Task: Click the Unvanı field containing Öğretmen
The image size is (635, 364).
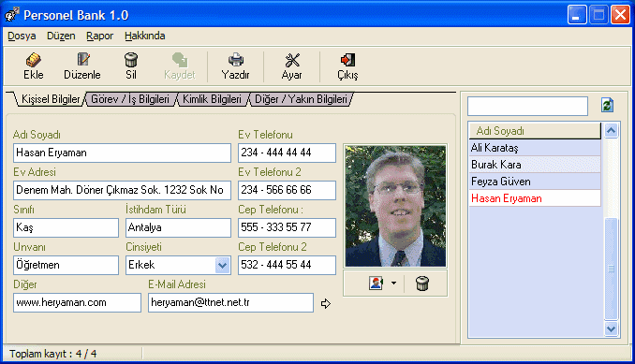Action: [x=66, y=266]
